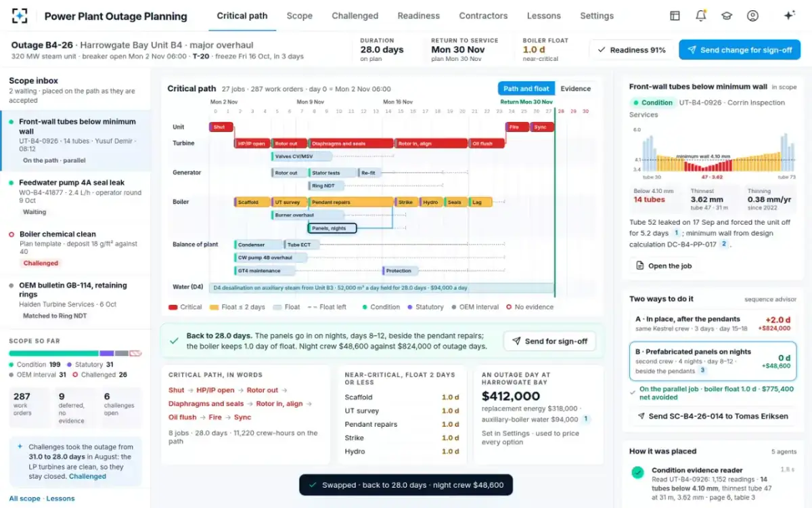Click the Panels, nights bar in Gantt
The height and width of the screenshot is (508, 812).
click(x=332, y=228)
